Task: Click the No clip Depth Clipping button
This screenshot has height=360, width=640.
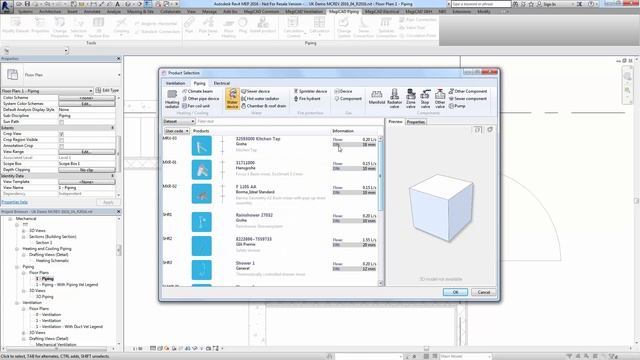Action: (x=87, y=170)
